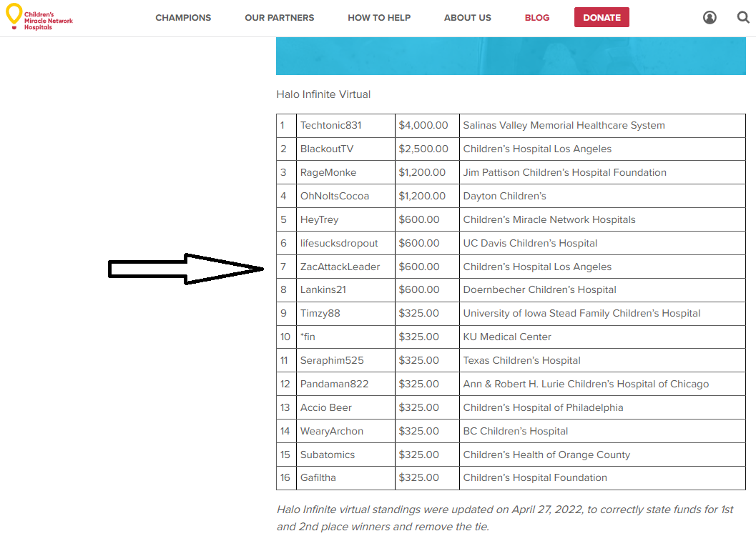The image size is (756, 536).
Task: Open the Champions menu
Action: click(x=183, y=18)
